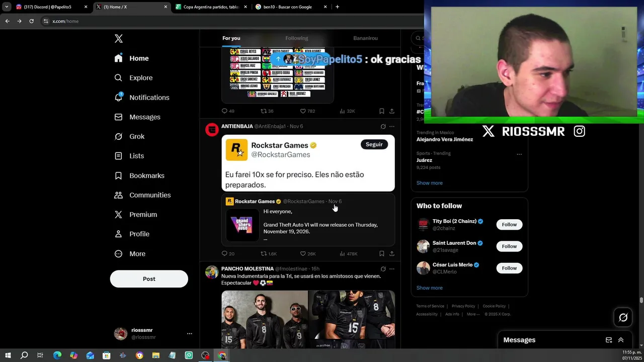
Task: Open Messages in the sidebar
Action: pyautogui.click(x=137, y=117)
